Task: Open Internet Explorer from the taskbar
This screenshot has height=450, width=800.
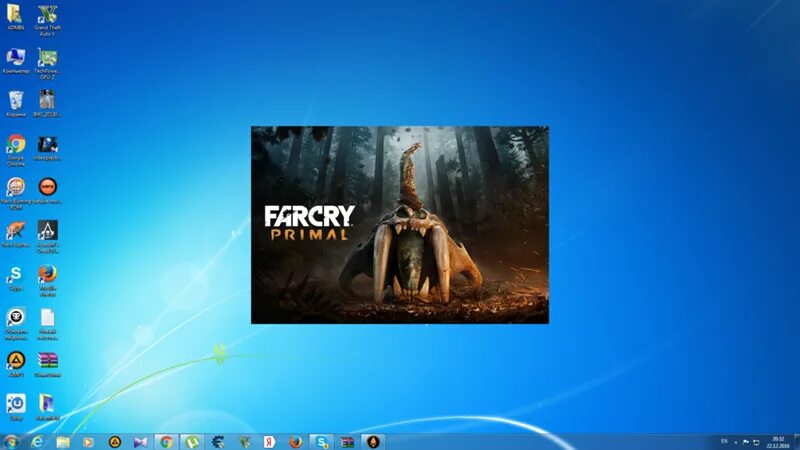Action: coord(37,442)
